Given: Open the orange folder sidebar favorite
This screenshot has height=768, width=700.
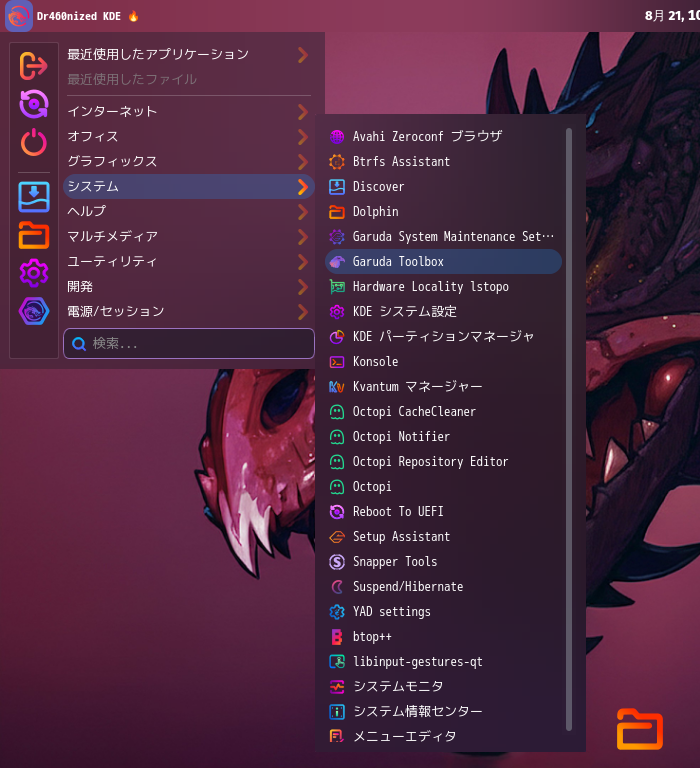Looking at the screenshot, I should point(33,235).
